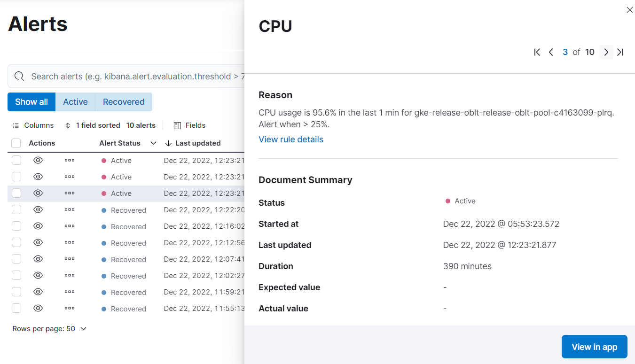Expand Rows per page dropdown

pos(50,329)
